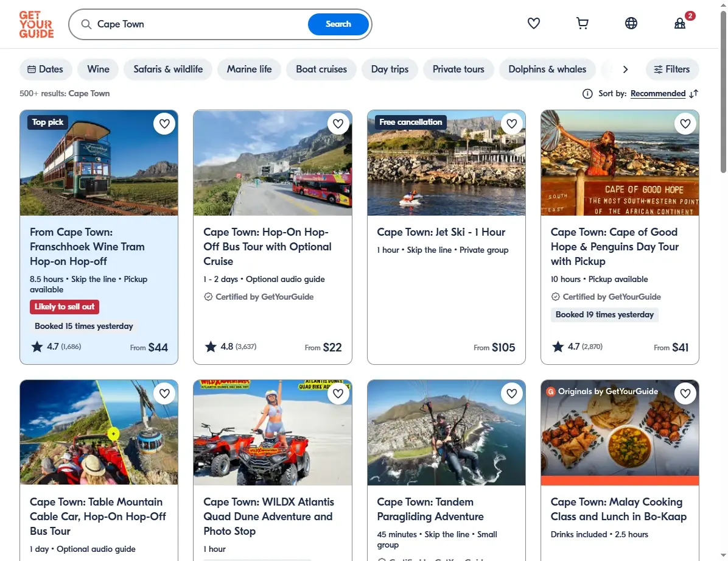Add Tandem Paragliding Adventure to wishlist

512,393
